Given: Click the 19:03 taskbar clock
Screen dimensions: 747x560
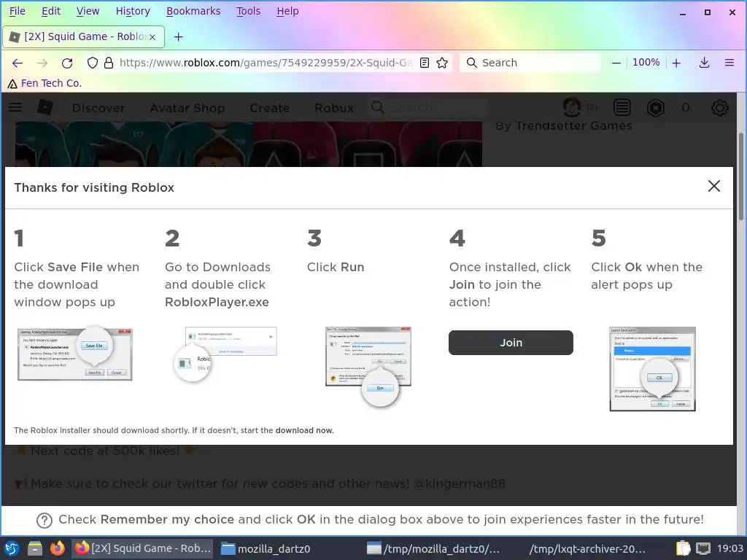Looking at the screenshot, I should pos(730,548).
